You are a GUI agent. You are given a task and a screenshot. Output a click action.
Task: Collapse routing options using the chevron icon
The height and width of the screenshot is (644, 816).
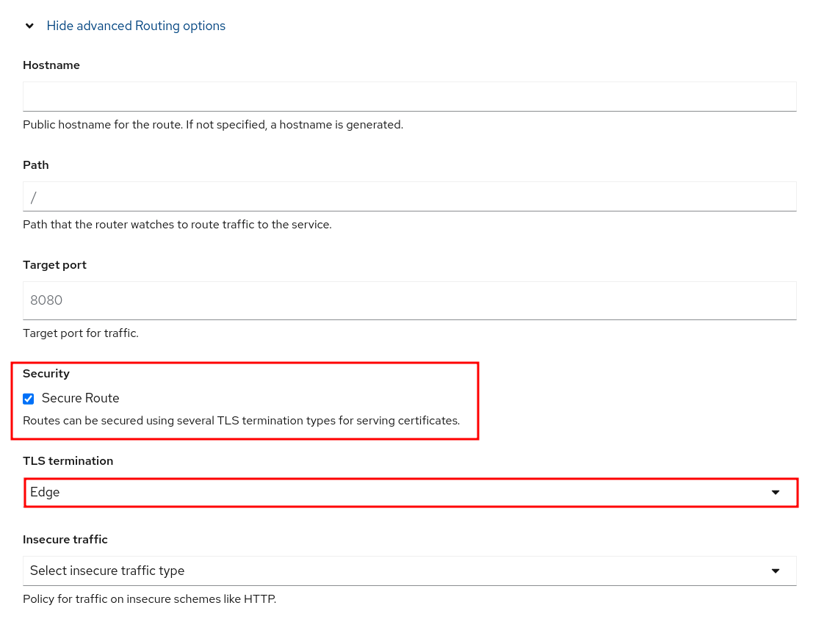coord(29,26)
